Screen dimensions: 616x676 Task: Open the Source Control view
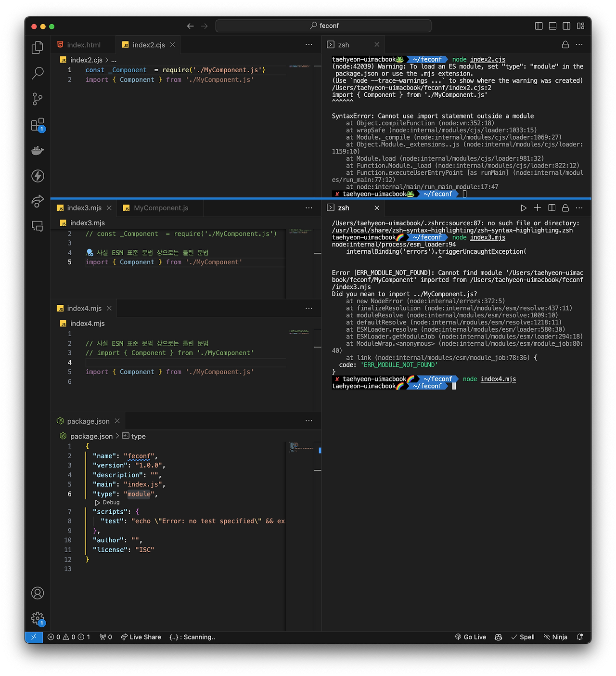[38, 99]
